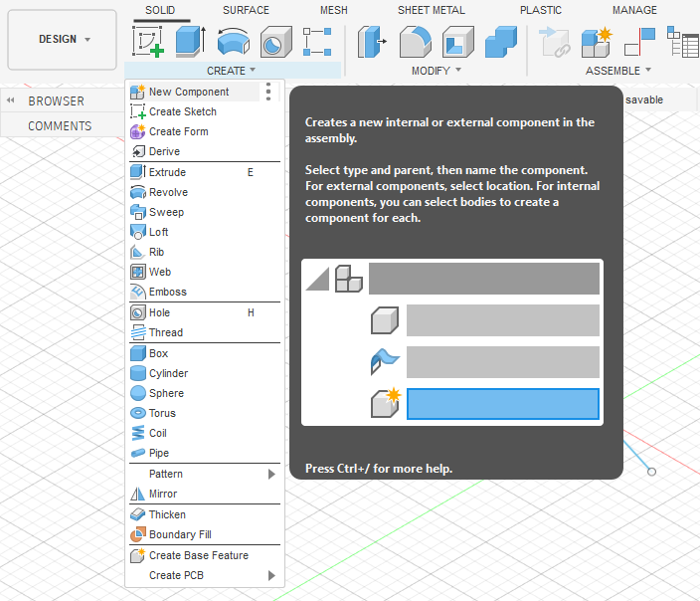The height and width of the screenshot is (601, 700).
Task: Click the assemble New Component icon
Action: pyautogui.click(x=597, y=42)
